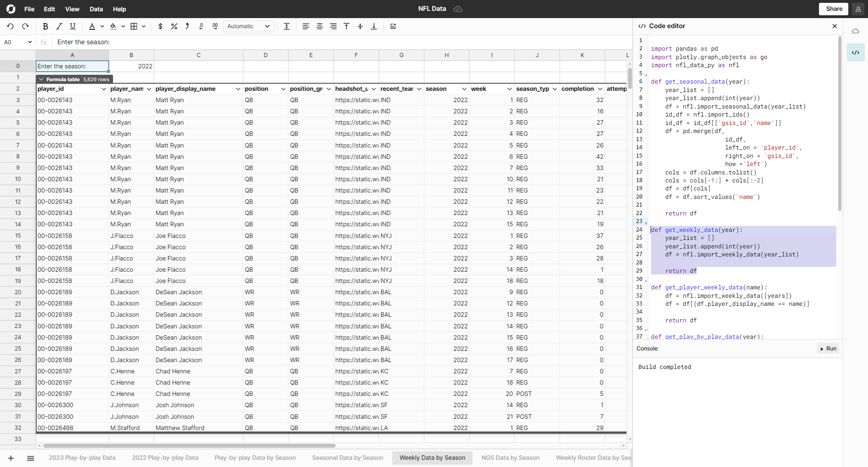Click the cloud icon in right sidebar

point(856,31)
